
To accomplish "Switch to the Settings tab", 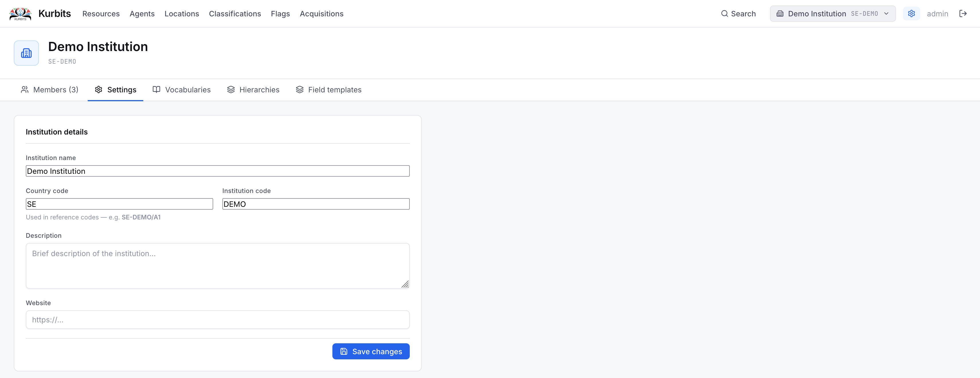I will coord(115,89).
